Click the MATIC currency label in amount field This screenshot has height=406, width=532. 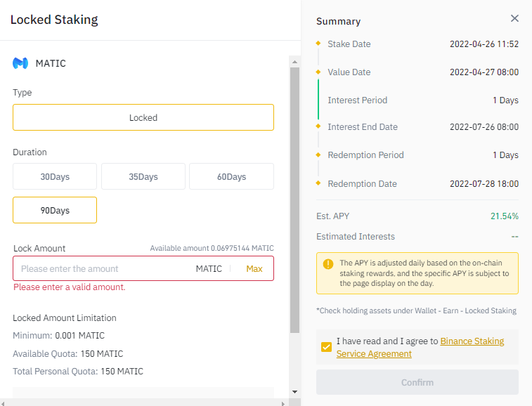[x=209, y=268]
